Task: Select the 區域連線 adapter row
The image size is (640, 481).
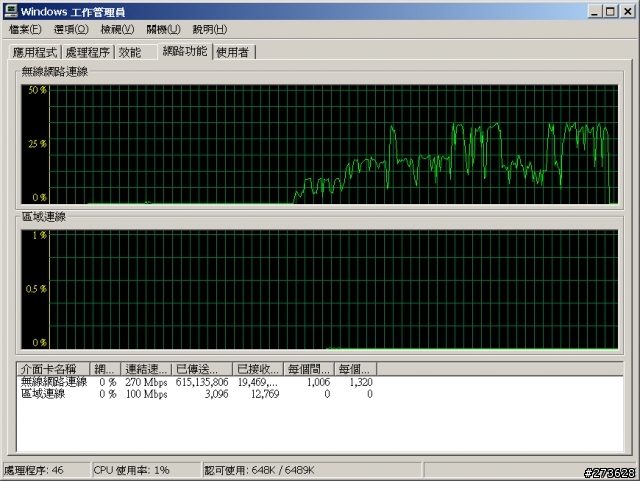Action: point(197,394)
